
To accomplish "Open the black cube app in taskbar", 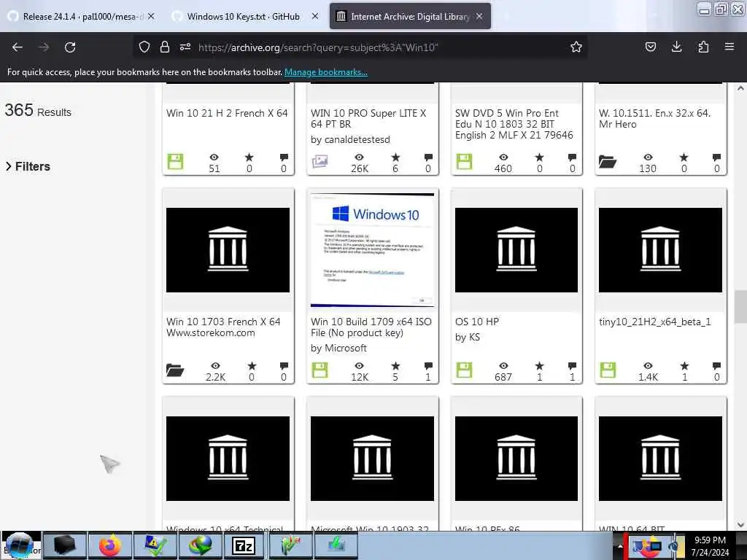I will click(x=65, y=545).
